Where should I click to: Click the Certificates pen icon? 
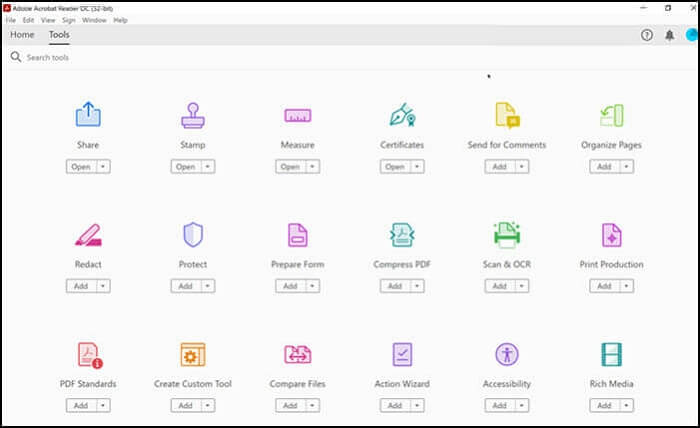click(x=402, y=115)
